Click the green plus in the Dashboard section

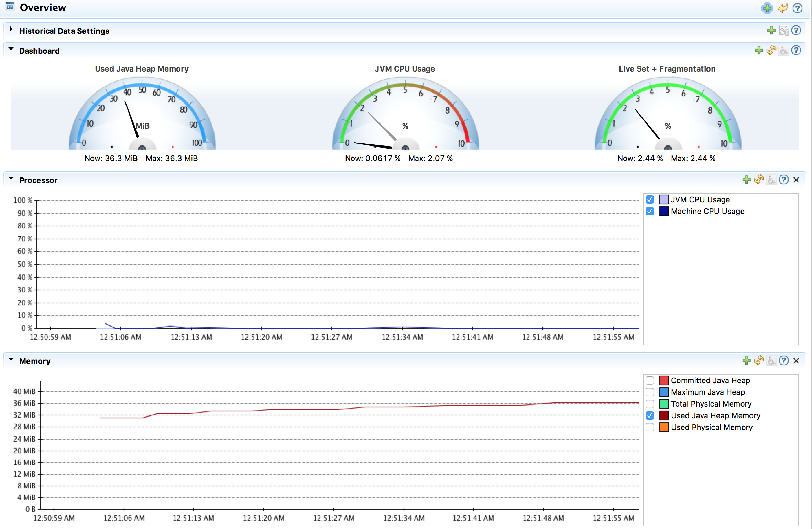click(759, 51)
